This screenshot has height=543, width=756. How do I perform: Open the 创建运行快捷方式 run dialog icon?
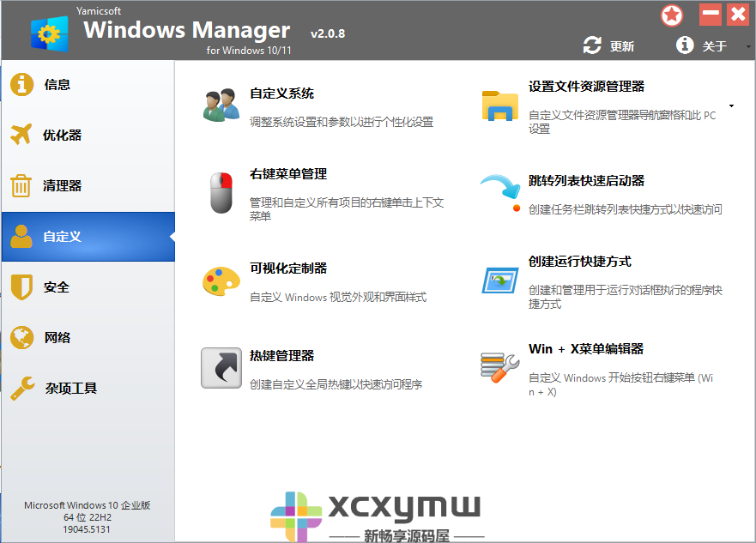[500, 281]
